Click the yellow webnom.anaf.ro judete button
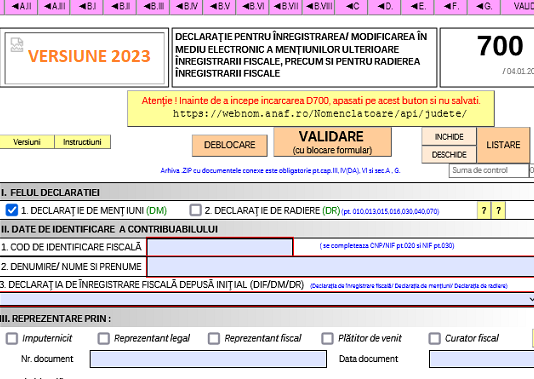Viewport: 534px width, 379px height. pyautogui.click(x=311, y=108)
